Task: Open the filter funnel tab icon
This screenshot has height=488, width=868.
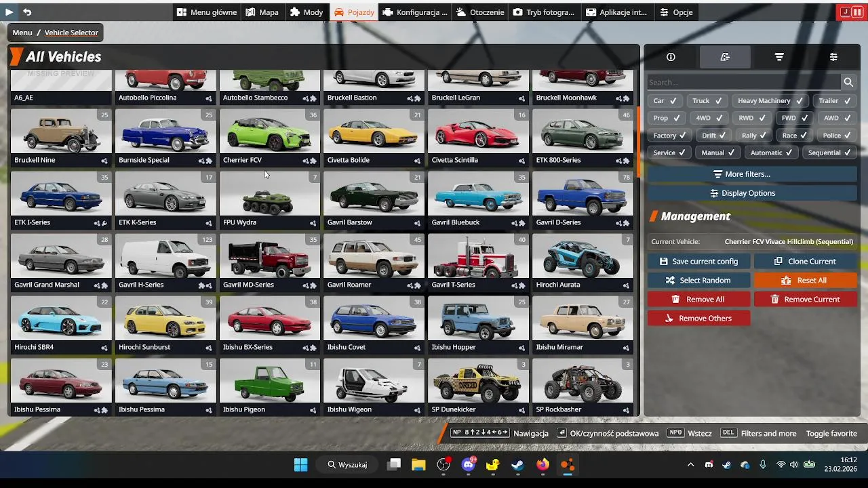Action: pyautogui.click(x=779, y=57)
